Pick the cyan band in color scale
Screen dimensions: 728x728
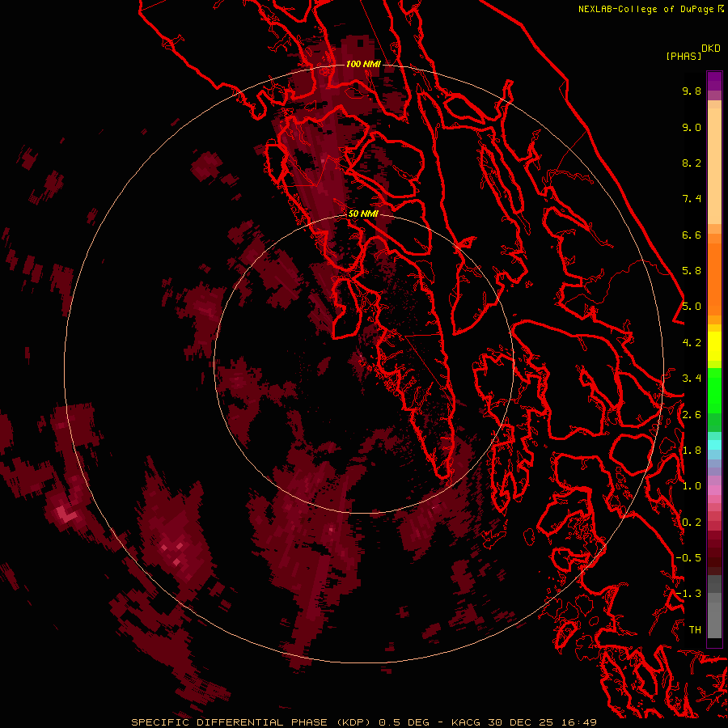[714, 445]
